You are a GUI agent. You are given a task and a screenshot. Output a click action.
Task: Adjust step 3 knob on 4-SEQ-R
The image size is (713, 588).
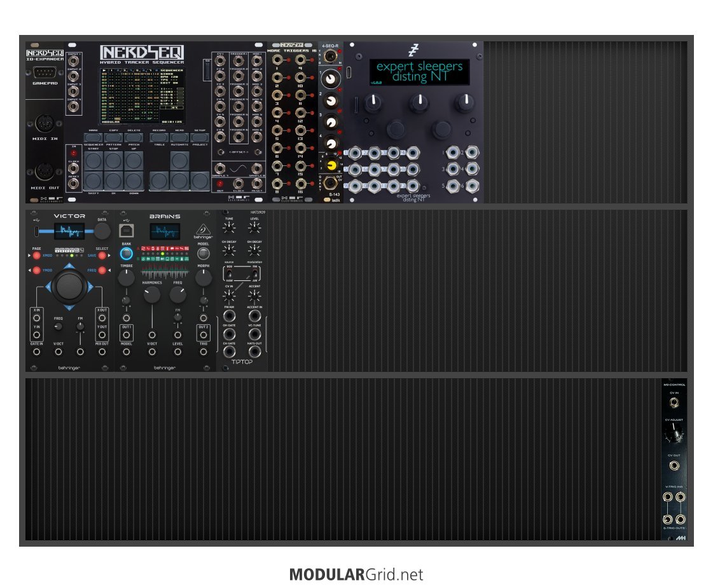(331, 122)
